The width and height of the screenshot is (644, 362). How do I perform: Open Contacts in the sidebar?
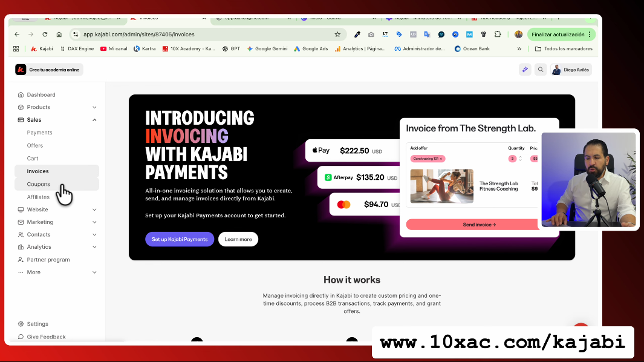(x=39, y=234)
